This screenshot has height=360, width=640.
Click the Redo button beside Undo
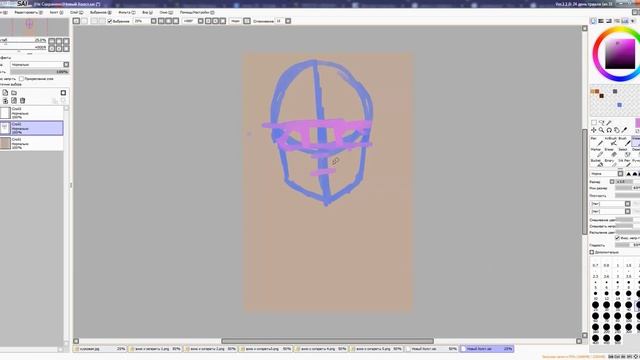(x=84, y=21)
